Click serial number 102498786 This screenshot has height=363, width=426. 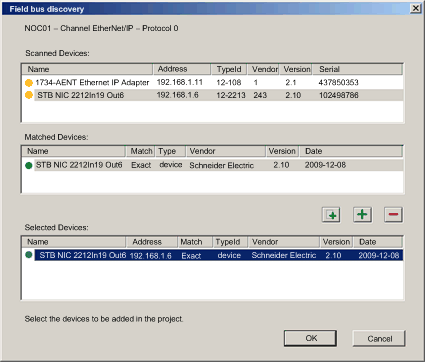click(x=338, y=95)
